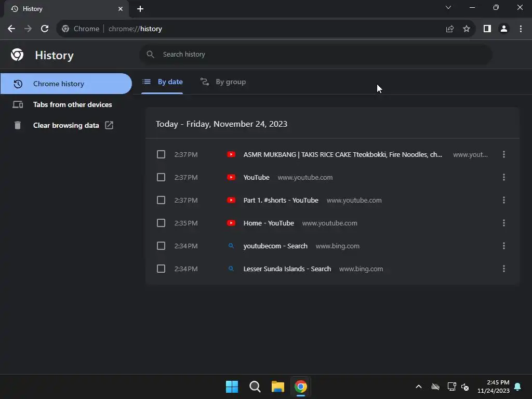The image size is (532, 399).
Task: Open actions menu for Lesser Sunda Islands entry
Action: coord(504,269)
